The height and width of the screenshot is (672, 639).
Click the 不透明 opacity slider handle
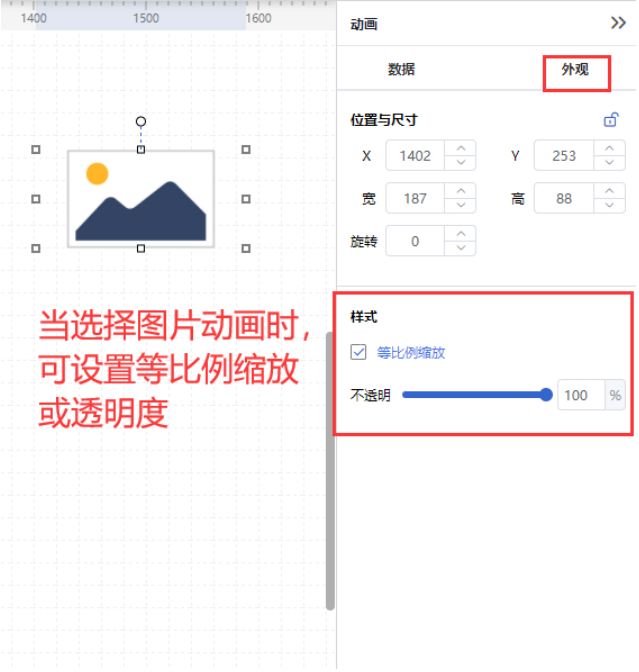click(546, 395)
